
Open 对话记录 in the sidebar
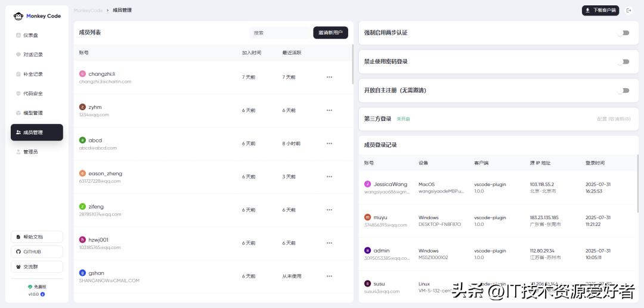(x=37, y=55)
